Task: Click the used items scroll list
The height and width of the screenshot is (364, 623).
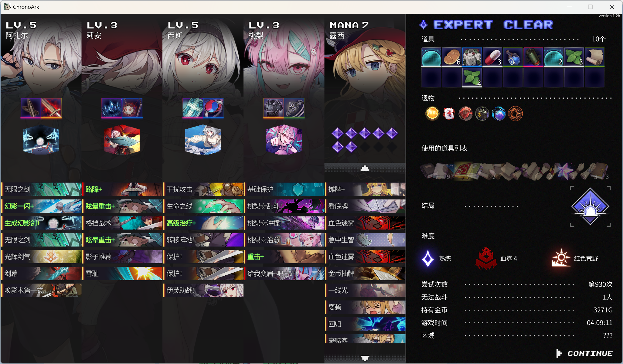Action: [x=515, y=171]
